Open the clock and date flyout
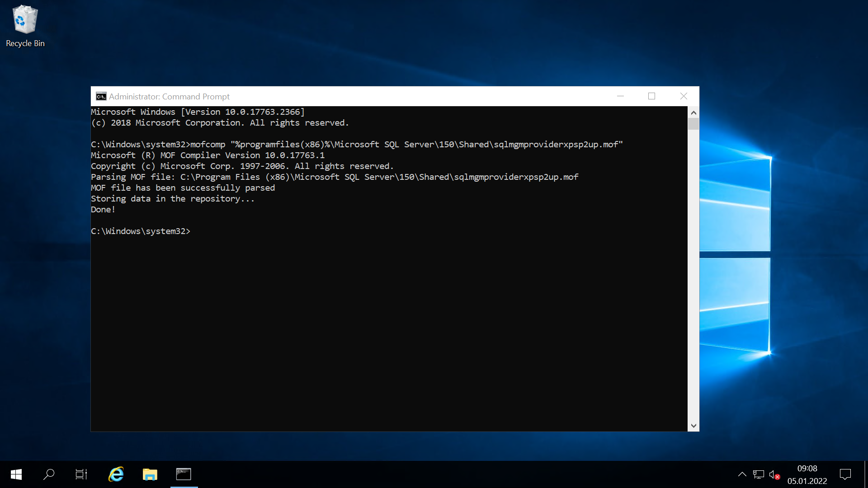 pyautogui.click(x=807, y=474)
